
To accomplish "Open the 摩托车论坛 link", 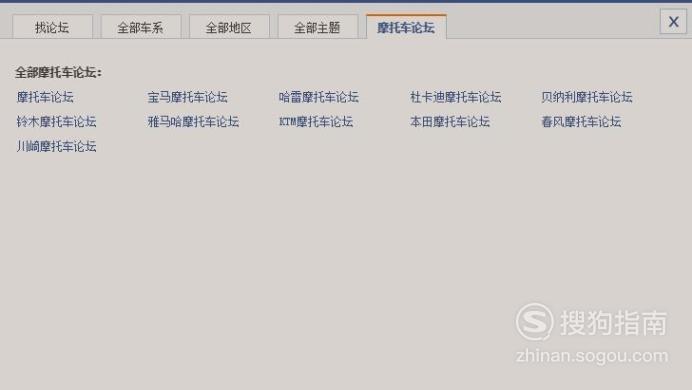I will (45, 97).
